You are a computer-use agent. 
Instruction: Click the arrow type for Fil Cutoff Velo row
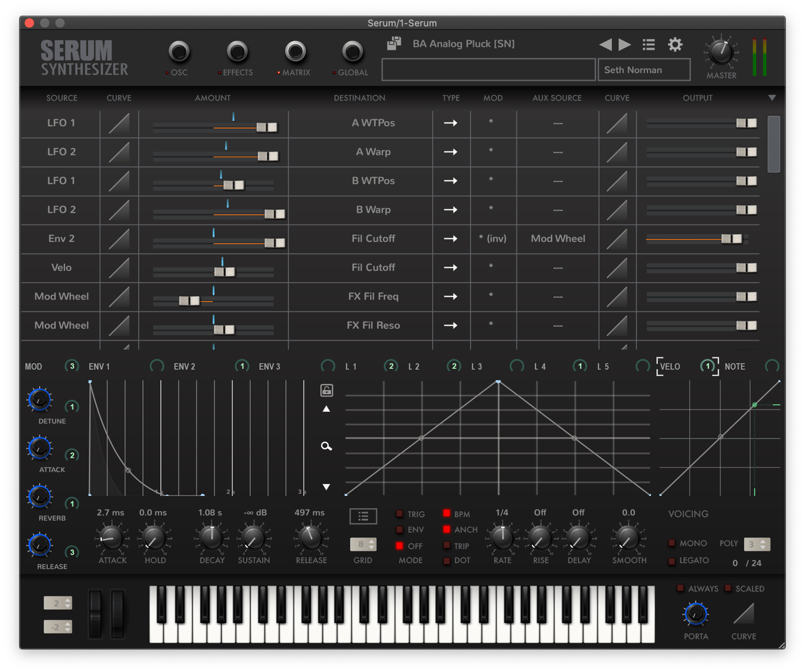(451, 268)
